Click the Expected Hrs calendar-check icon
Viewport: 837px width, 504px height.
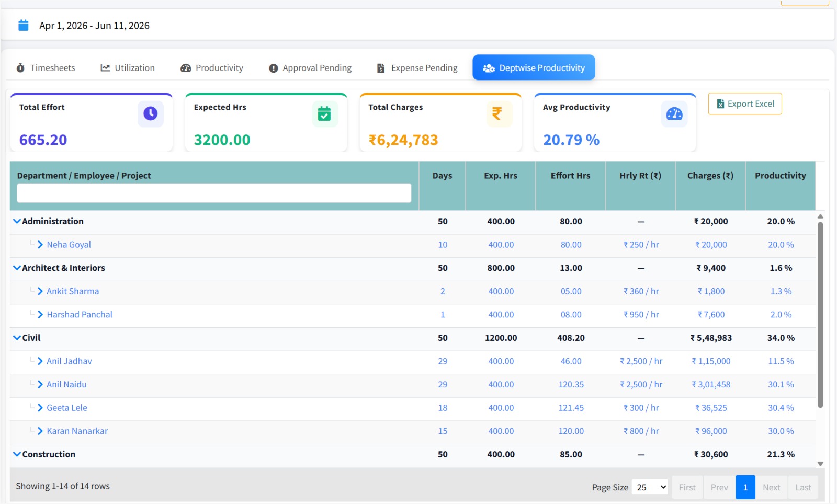[x=324, y=113]
